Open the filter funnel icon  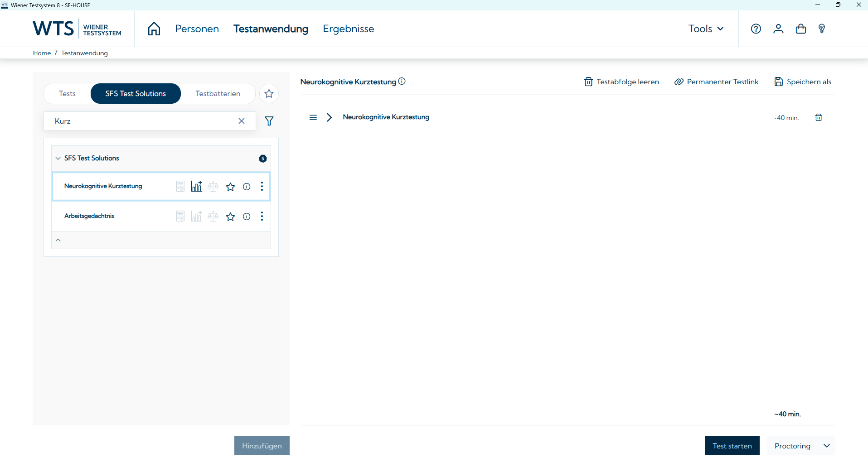point(269,121)
